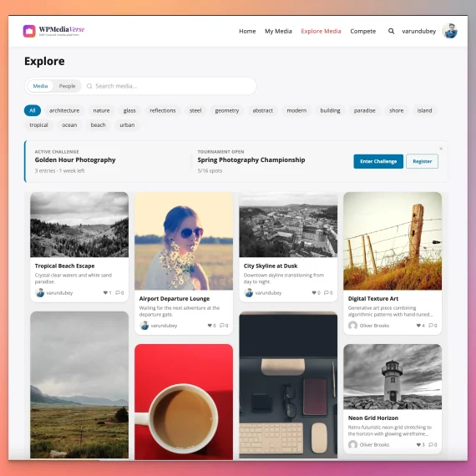
Task: Switch search scope to Media
Action: pyautogui.click(x=40, y=86)
